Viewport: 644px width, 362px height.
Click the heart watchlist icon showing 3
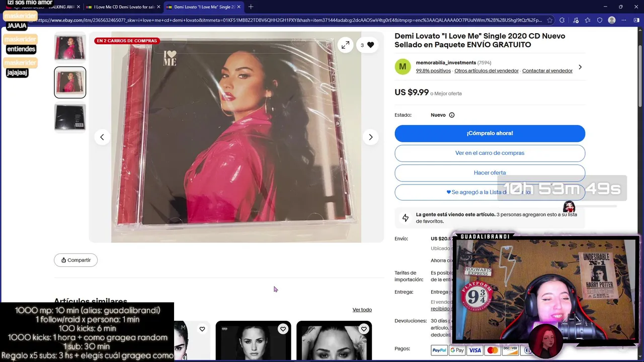(x=367, y=45)
